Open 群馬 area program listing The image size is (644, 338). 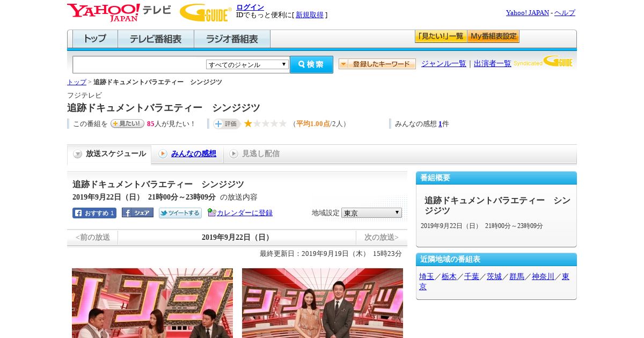pos(517,277)
